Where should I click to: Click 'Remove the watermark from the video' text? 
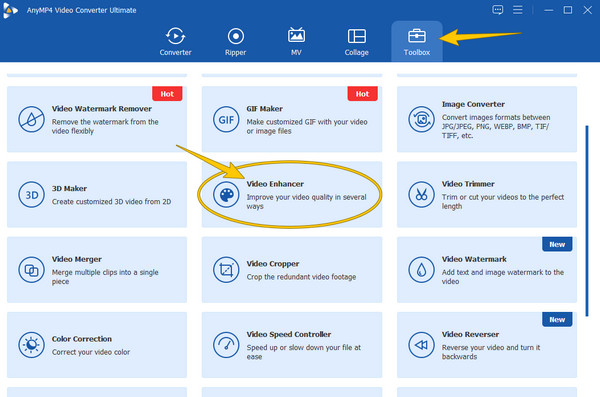click(x=105, y=126)
